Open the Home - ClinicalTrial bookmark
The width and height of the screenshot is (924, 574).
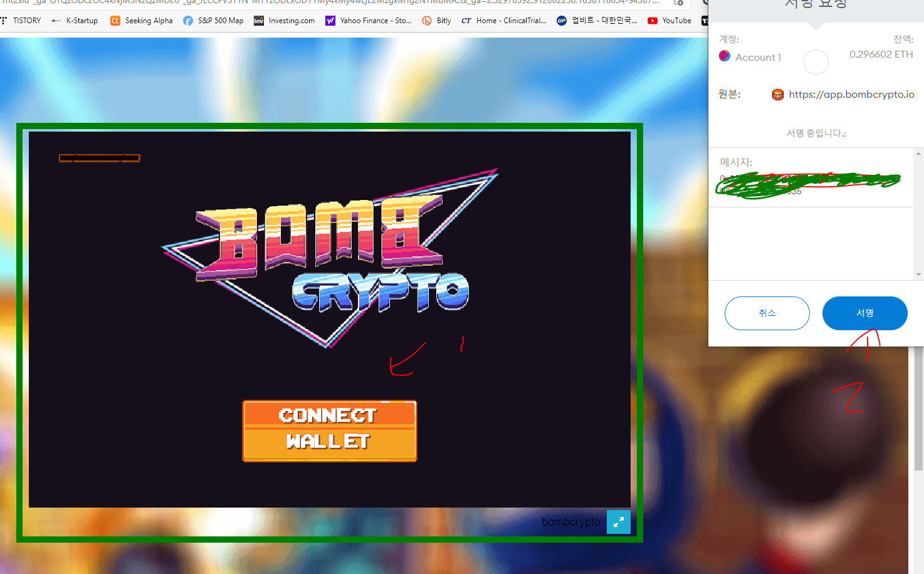(x=503, y=21)
